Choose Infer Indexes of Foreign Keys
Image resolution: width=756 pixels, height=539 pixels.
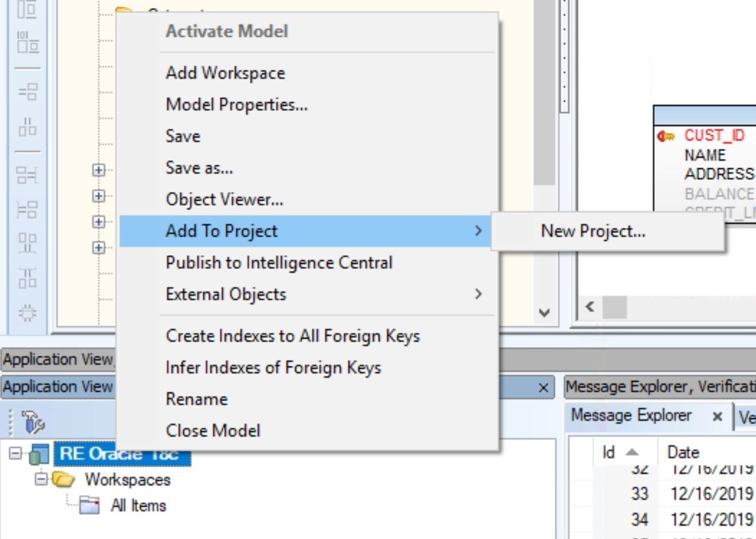273,368
